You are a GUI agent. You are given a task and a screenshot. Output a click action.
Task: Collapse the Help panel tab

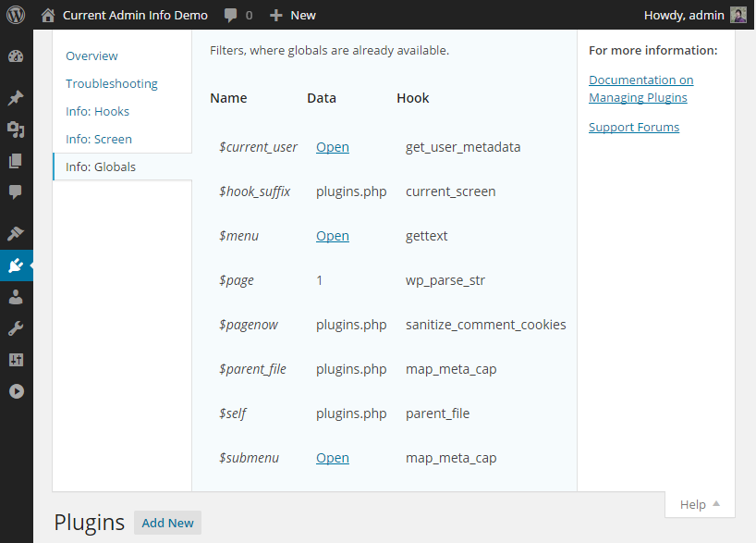[x=700, y=504]
